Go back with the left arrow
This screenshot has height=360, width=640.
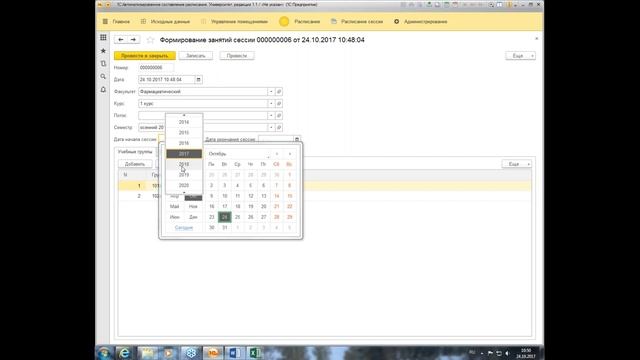(x=120, y=40)
